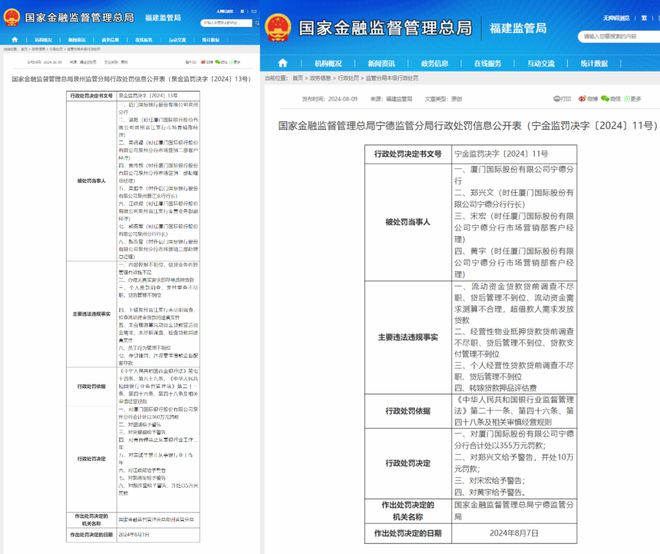This screenshot has width=660, height=554.
Task: Click the national emblem logo on the right page
Action: click(x=278, y=27)
